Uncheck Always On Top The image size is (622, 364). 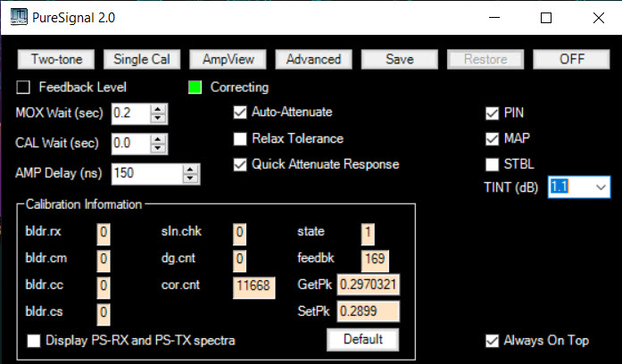tap(492, 341)
